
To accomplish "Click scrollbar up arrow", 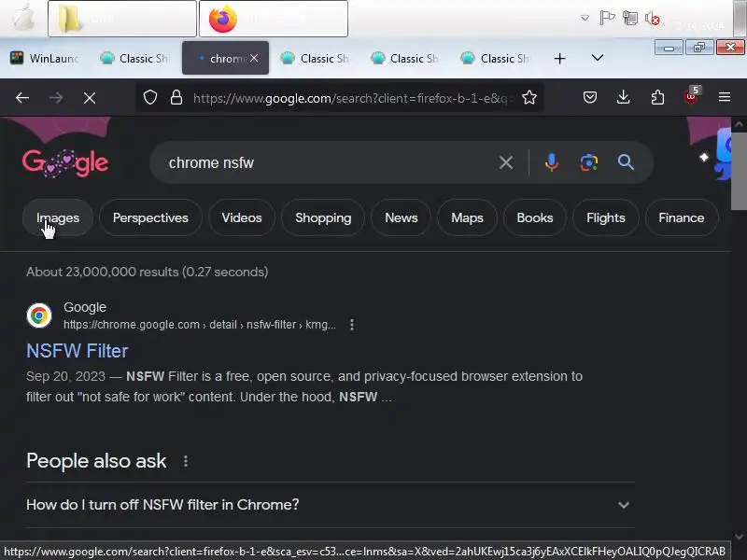I will tap(739, 125).
